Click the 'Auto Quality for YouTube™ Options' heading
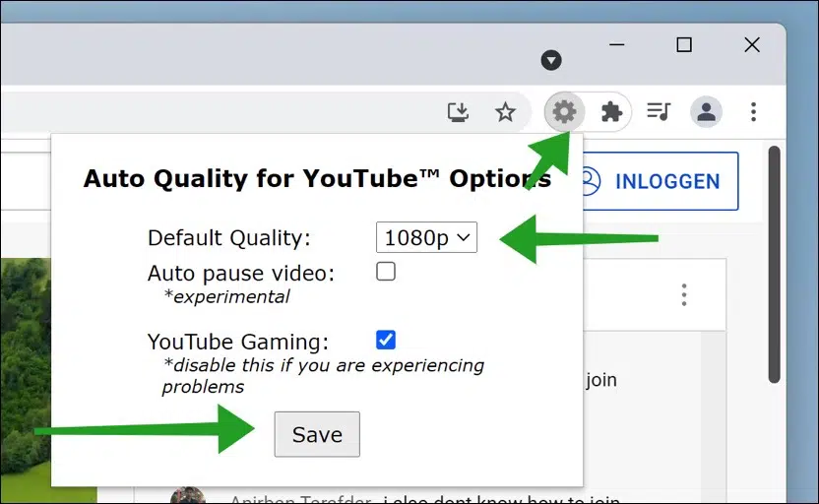819x504 pixels. [317, 178]
